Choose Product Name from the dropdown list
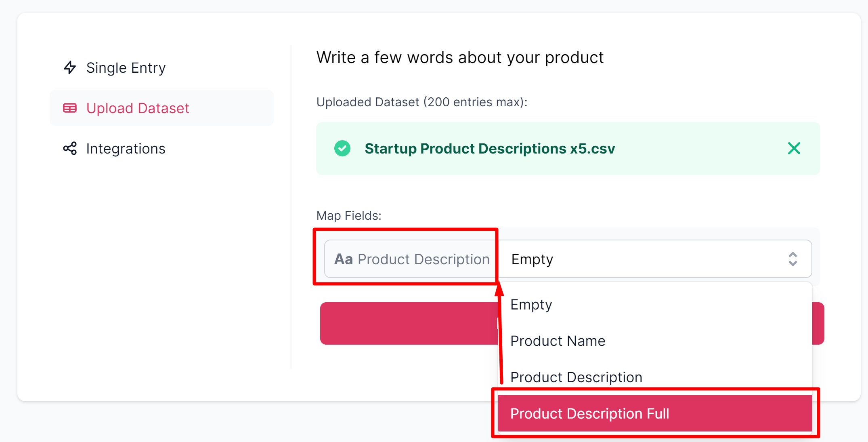Viewport: 868px width, 442px height. 558,341
